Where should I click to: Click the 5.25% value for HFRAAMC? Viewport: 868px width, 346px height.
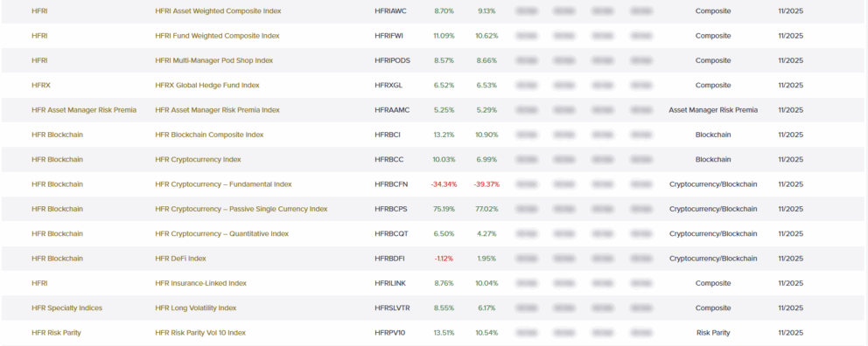[444, 110]
